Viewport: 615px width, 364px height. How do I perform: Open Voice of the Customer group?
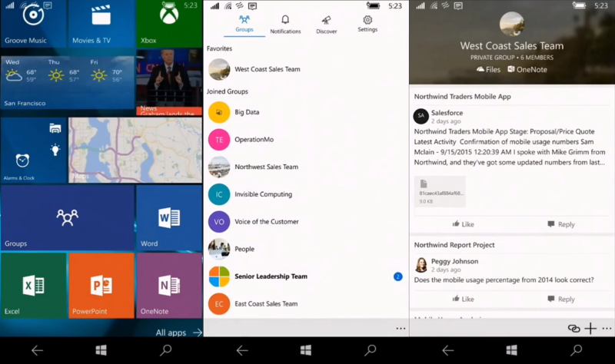click(306, 222)
